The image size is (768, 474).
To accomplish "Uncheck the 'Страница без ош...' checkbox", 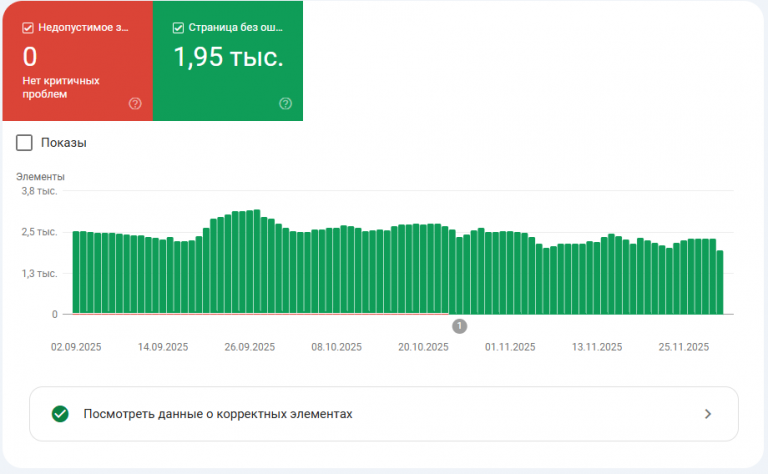I will [x=178, y=28].
